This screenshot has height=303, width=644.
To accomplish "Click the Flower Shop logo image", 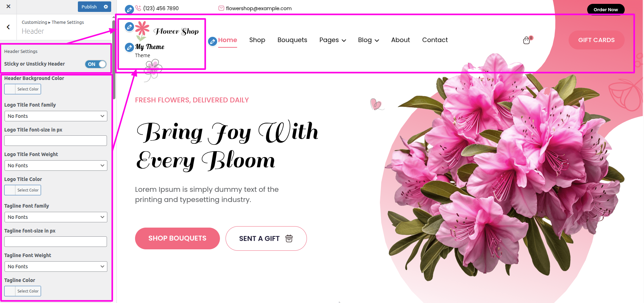I will pyautogui.click(x=167, y=31).
